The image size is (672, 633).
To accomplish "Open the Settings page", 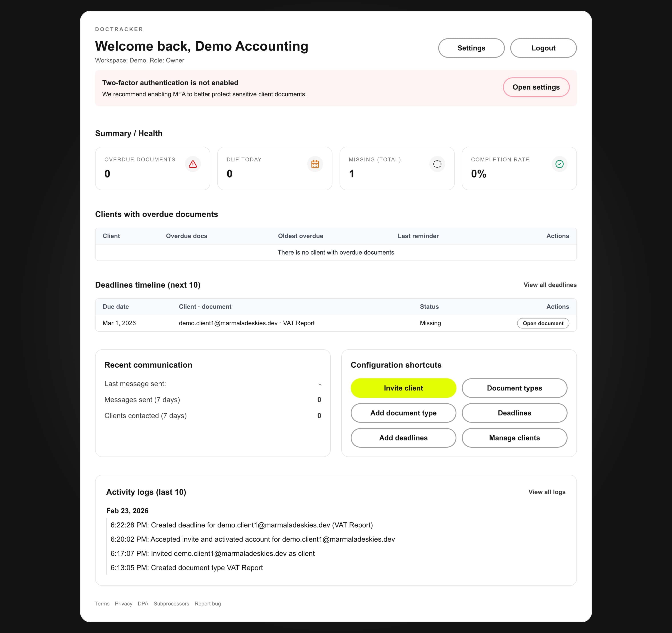I will (x=471, y=48).
